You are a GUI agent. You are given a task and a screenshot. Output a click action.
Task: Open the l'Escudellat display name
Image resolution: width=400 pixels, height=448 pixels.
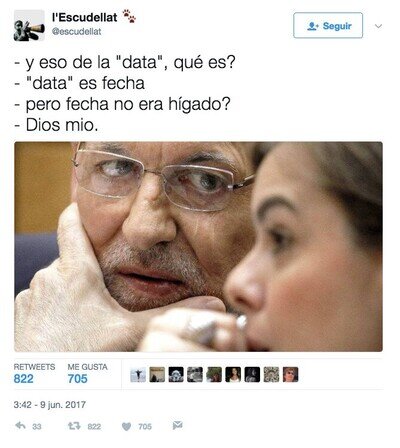coord(85,17)
